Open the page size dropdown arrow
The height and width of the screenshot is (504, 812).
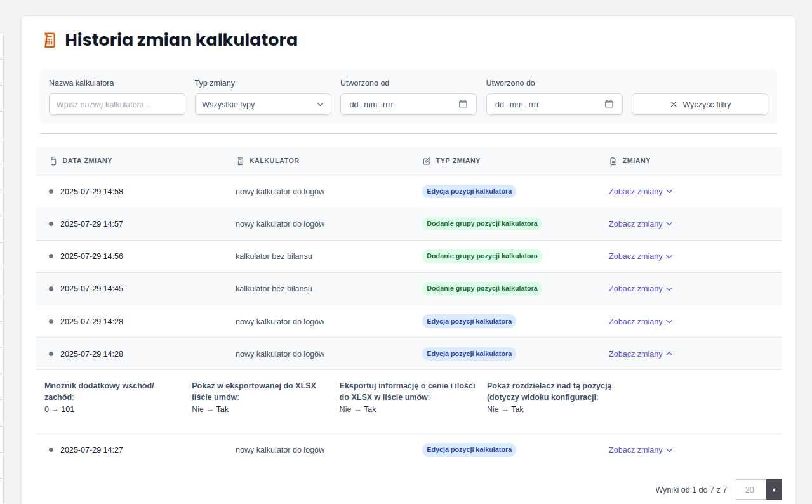point(774,490)
